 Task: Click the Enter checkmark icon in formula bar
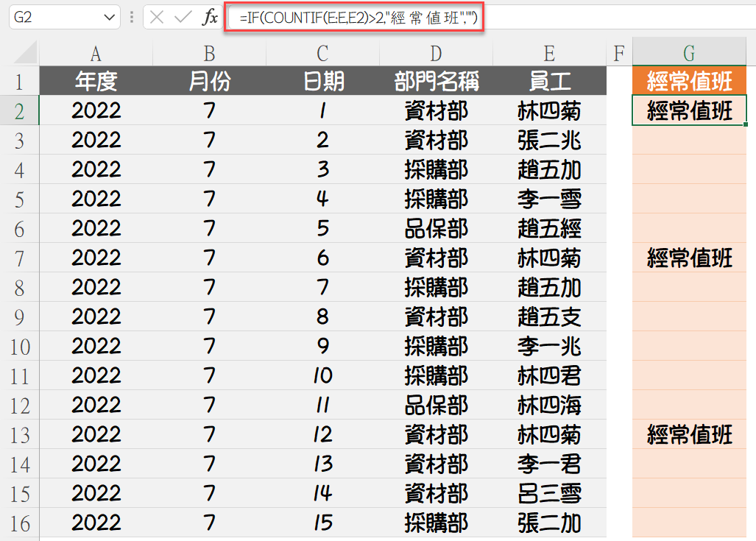point(183,18)
